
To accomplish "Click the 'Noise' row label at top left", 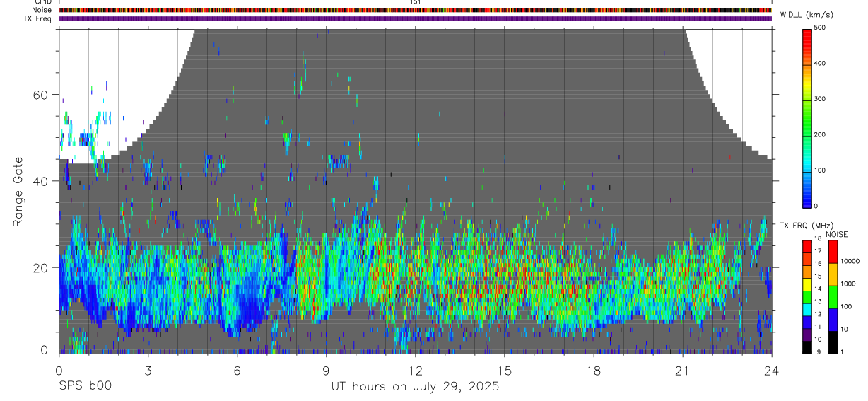I will [x=41, y=10].
